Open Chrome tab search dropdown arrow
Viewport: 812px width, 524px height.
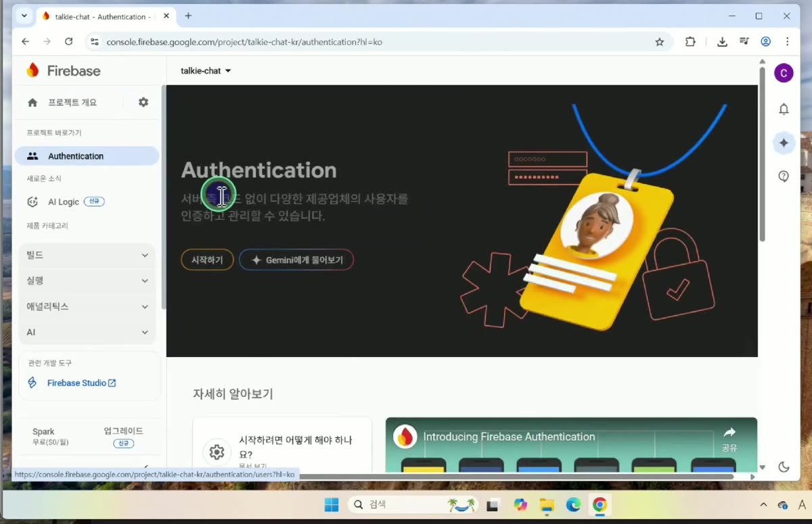click(24, 16)
